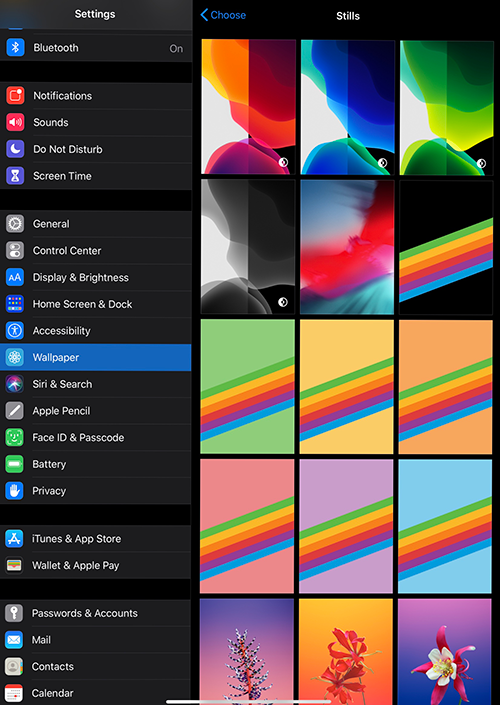Screen dimensions: 500x705
Task: Open the Privacy hand icon
Action: [14, 491]
